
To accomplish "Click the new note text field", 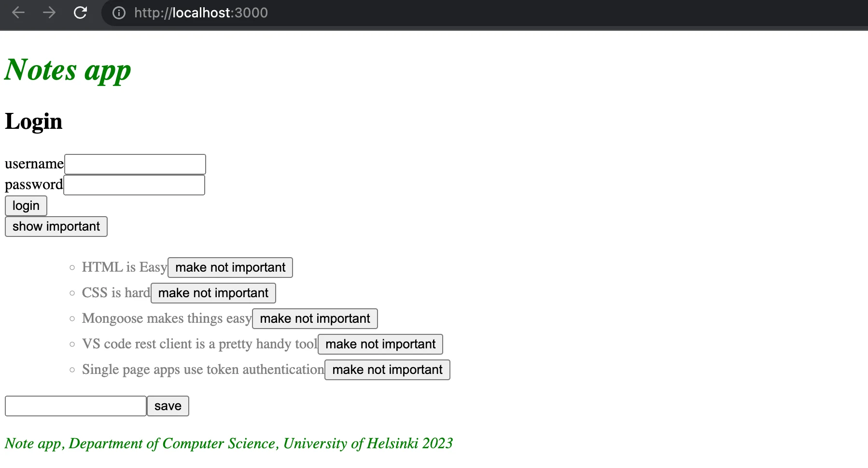I will pos(76,406).
